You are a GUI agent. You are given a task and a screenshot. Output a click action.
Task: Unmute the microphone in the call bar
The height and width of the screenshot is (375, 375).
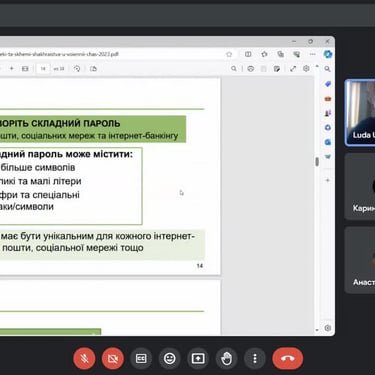[x=84, y=359]
